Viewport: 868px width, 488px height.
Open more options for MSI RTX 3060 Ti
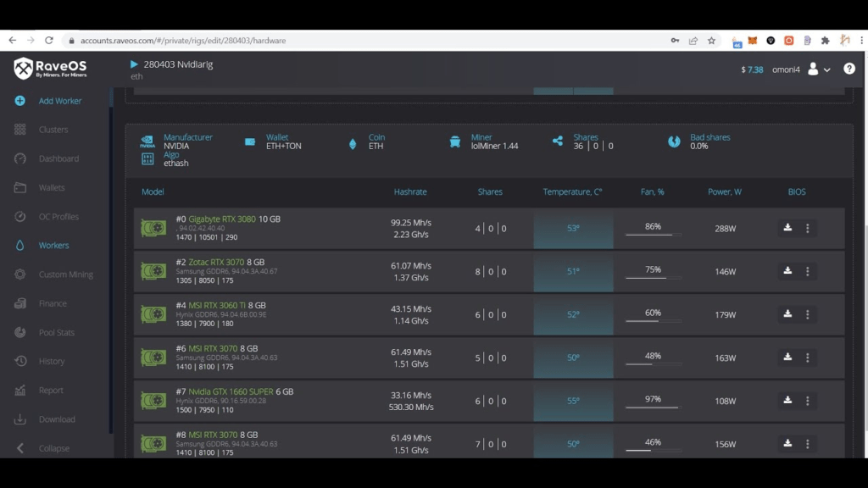(807, 314)
